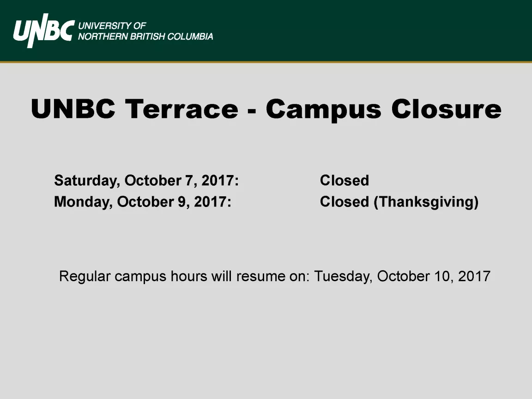
Task: Click the word Terrace in the title
Action: 182,109
